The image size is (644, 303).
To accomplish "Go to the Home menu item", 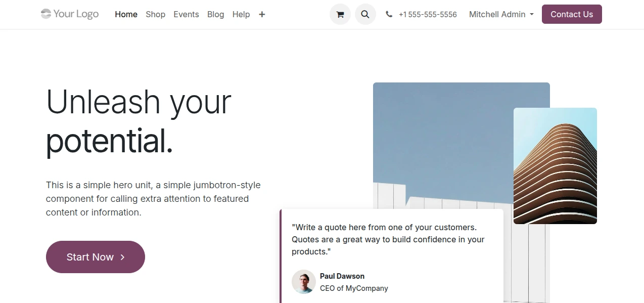I will (126, 15).
